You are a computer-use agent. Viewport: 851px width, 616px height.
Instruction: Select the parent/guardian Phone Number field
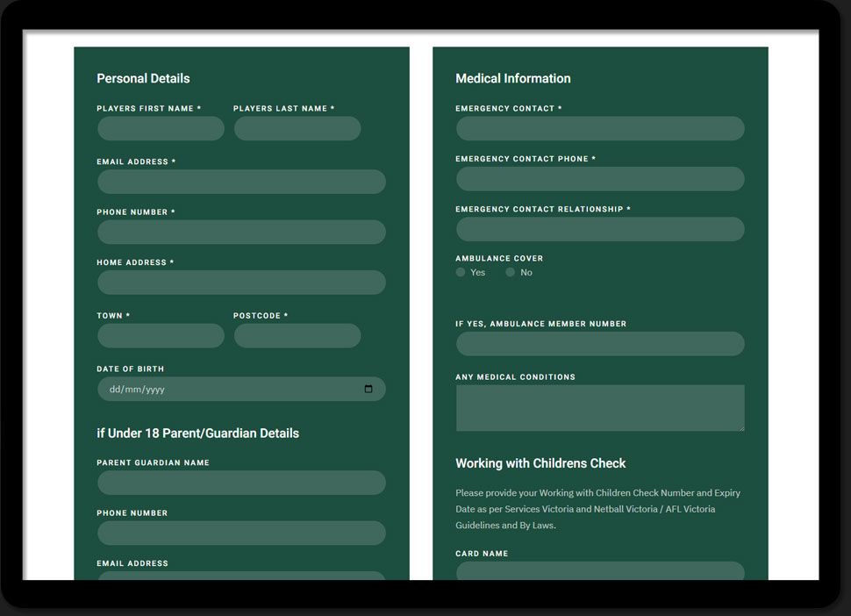[x=241, y=534]
